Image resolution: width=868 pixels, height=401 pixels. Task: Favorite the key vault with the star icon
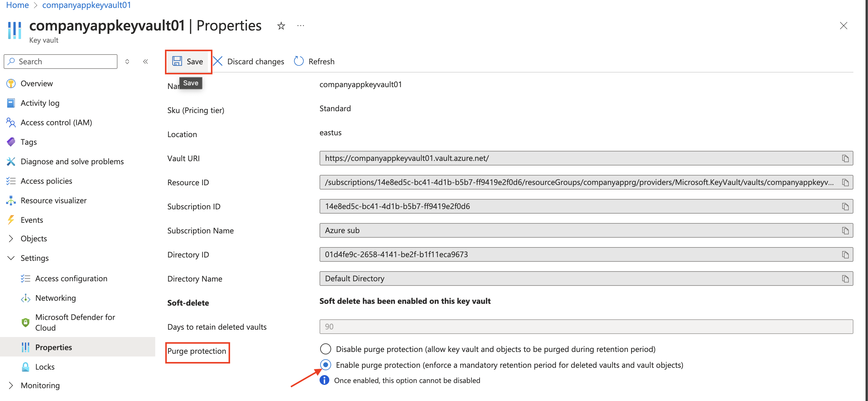pos(281,26)
